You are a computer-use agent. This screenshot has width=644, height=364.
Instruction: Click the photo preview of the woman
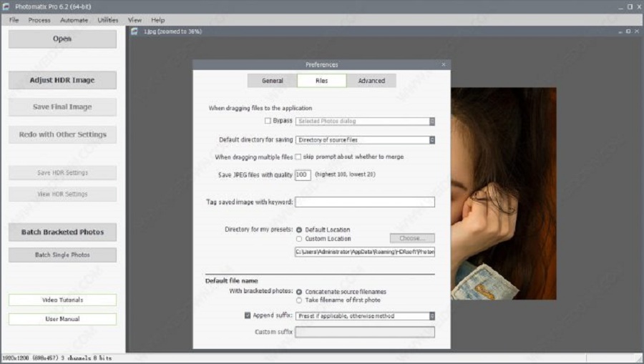pyautogui.click(x=504, y=193)
